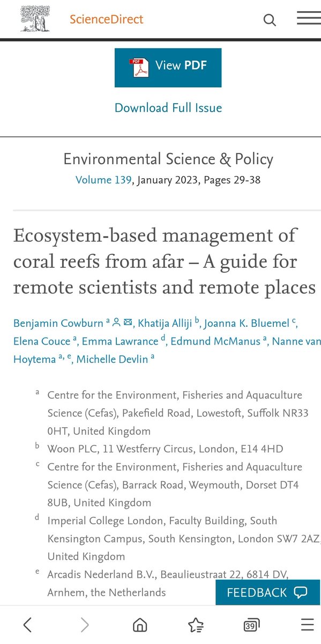The image size is (321, 644).
Task: Click the article title 'Ecosystem-based management of coral reefs'
Action: click(165, 262)
